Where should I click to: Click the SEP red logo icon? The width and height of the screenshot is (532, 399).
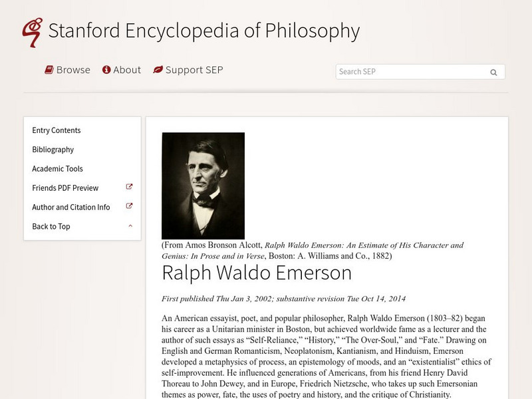[31, 32]
